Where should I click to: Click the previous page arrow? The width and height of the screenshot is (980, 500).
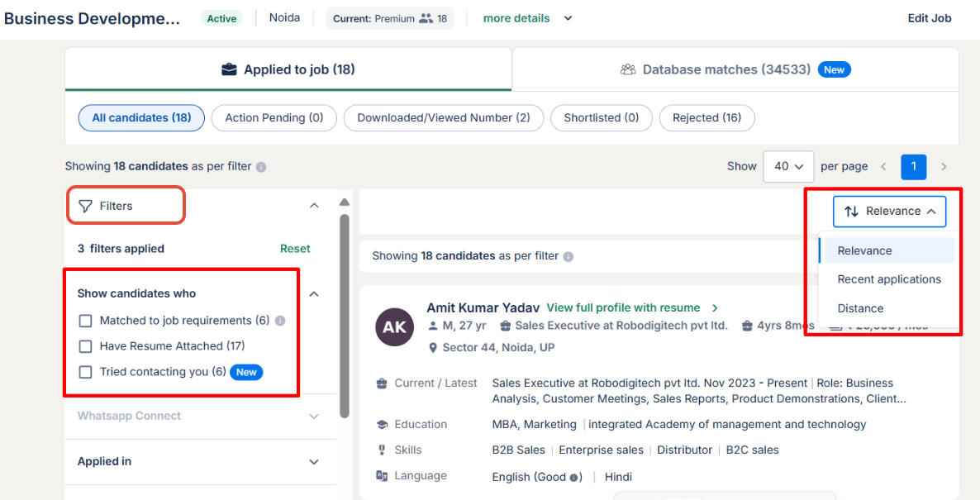click(883, 166)
